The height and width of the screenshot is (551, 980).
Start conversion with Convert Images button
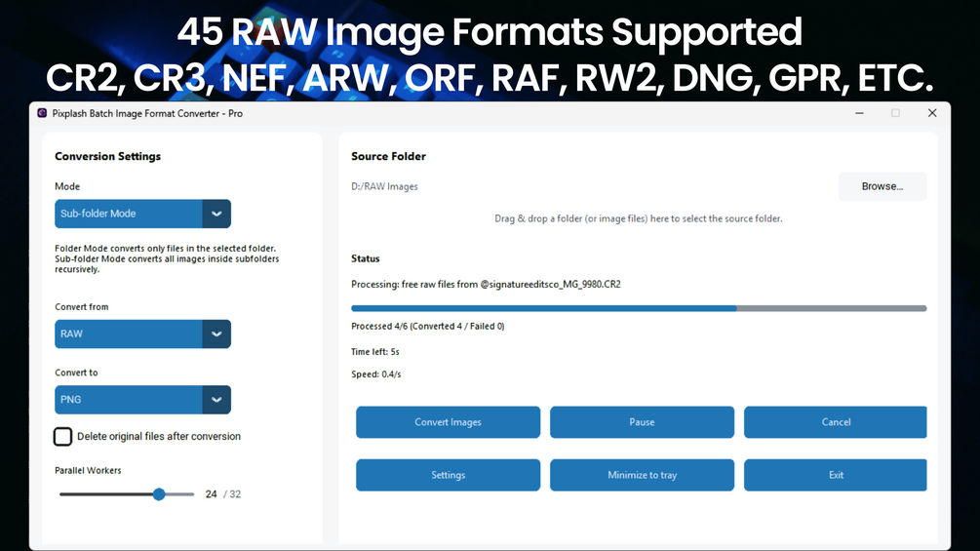click(x=449, y=422)
